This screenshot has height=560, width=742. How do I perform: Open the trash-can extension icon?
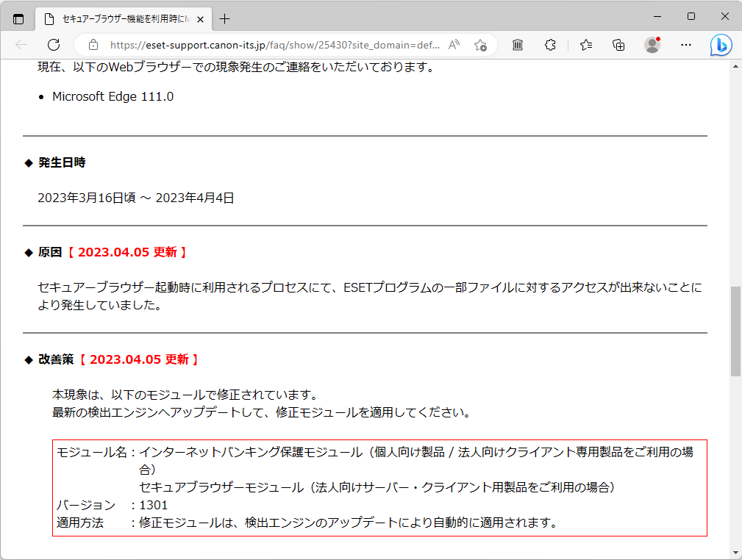click(x=518, y=45)
